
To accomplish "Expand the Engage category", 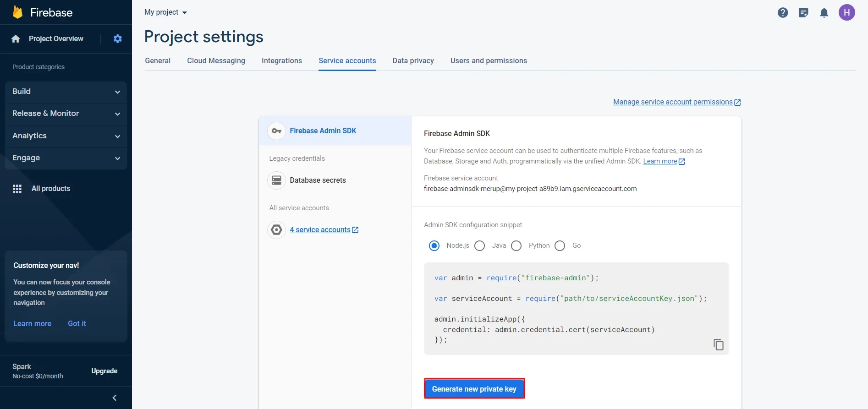I will coord(66,158).
